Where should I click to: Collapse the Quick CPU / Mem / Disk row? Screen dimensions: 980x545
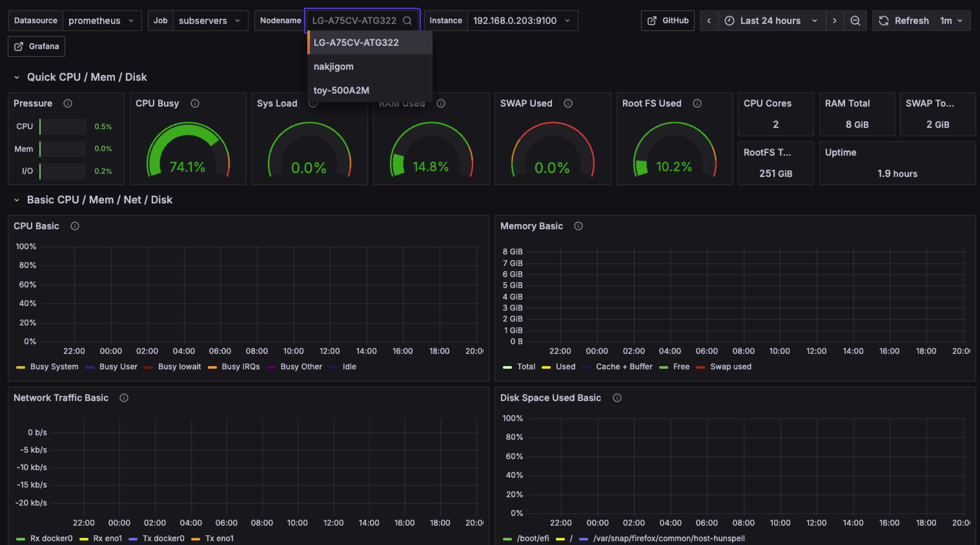click(17, 77)
